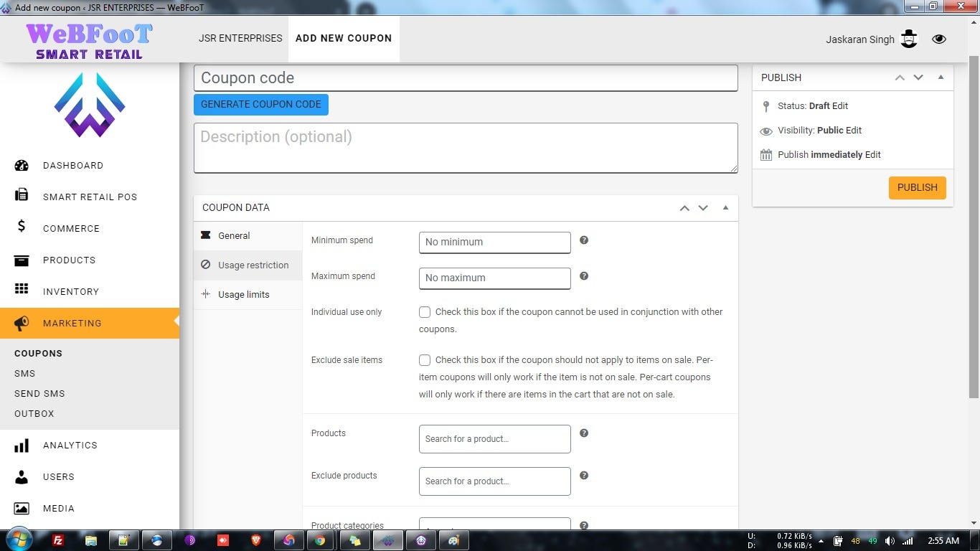Collapse the Coupon Data panel triangle

pyautogui.click(x=725, y=207)
